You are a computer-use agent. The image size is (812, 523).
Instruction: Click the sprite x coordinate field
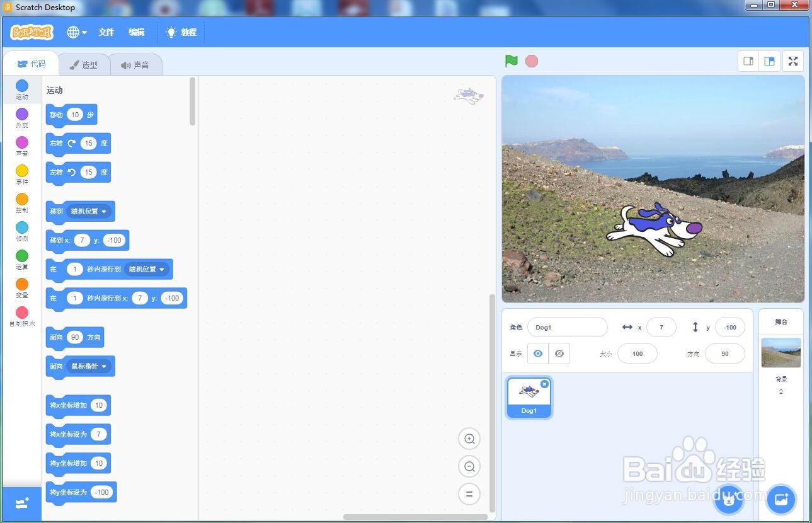coord(661,327)
